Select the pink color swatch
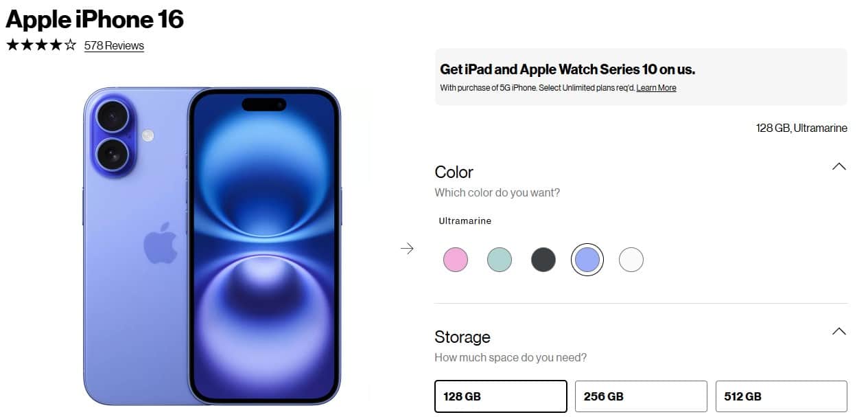 (x=456, y=260)
